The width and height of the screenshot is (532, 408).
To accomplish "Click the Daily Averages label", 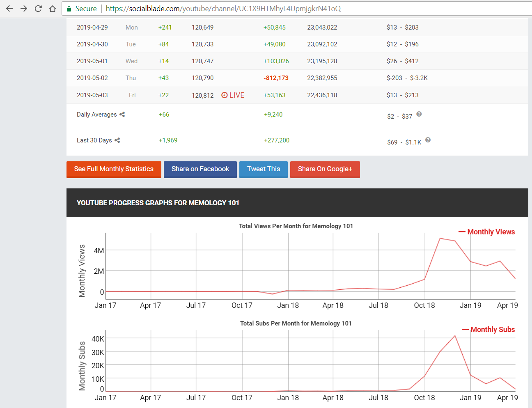I will (97, 115).
